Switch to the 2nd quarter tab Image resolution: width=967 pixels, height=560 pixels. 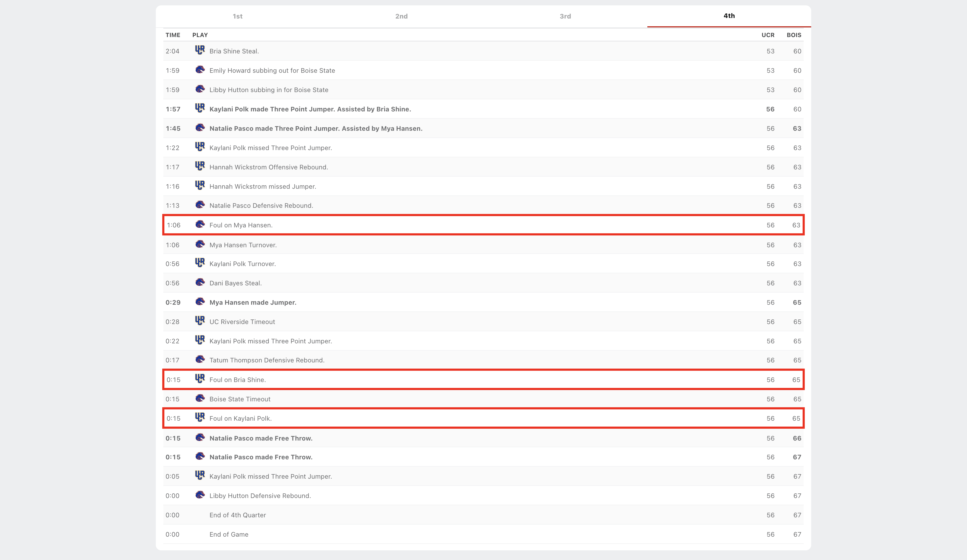pos(401,16)
